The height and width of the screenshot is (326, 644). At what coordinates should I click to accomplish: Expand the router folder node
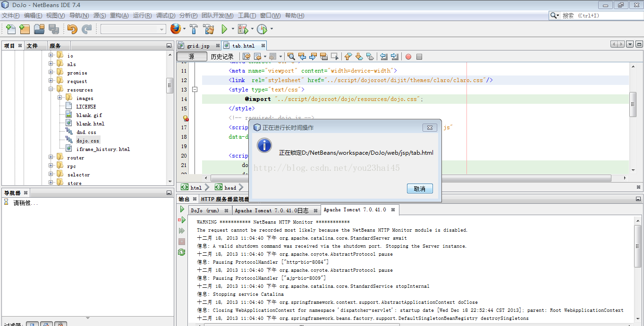(x=51, y=158)
